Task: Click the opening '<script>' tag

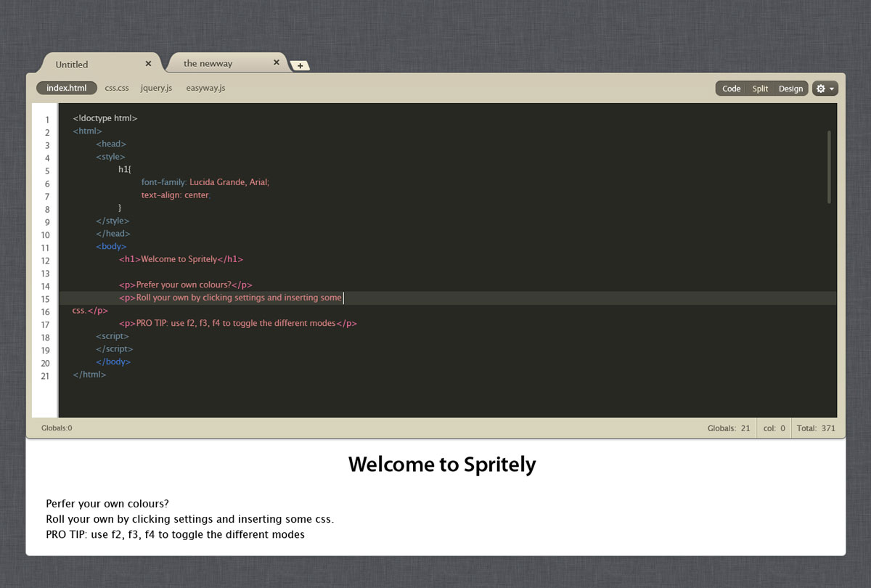Action: tap(113, 336)
